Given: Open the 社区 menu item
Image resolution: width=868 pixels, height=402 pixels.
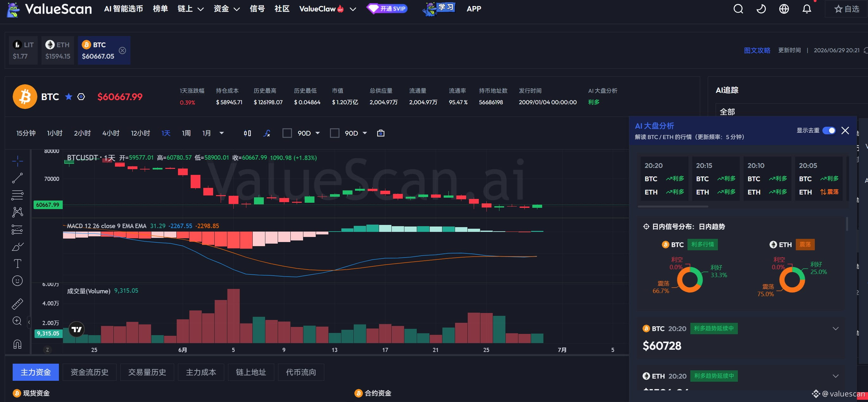Looking at the screenshot, I should [x=282, y=9].
